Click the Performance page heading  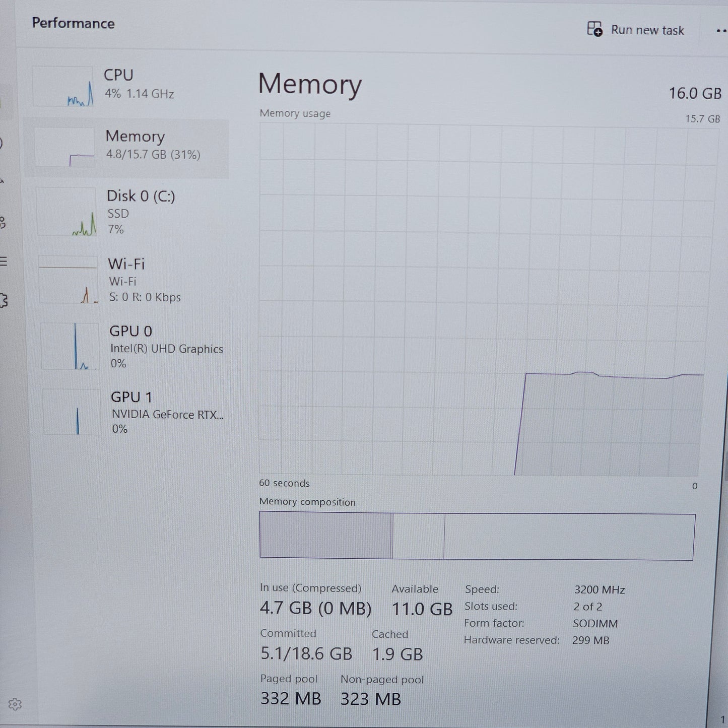coord(73,23)
